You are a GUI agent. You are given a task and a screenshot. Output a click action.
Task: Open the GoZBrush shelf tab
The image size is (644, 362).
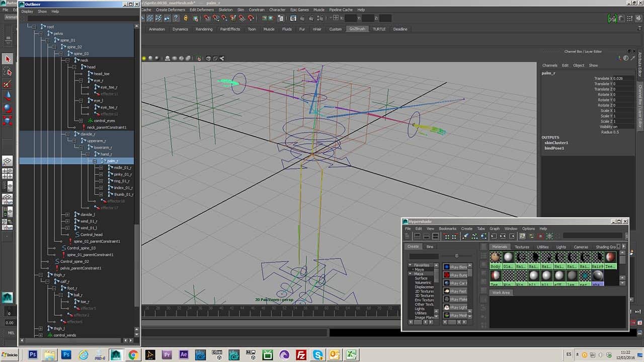click(x=357, y=29)
